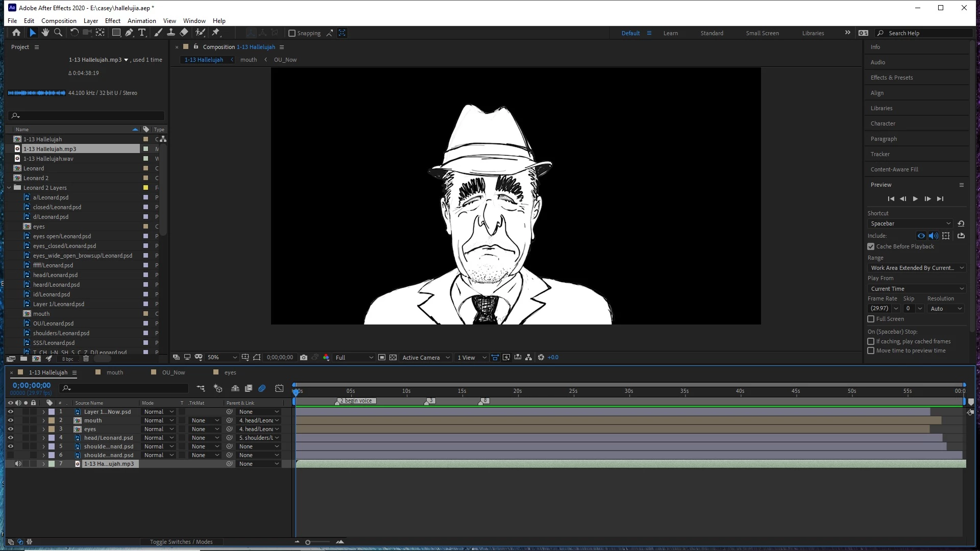
Task: Enable the Full Screen checkbox
Action: point(871,319)
